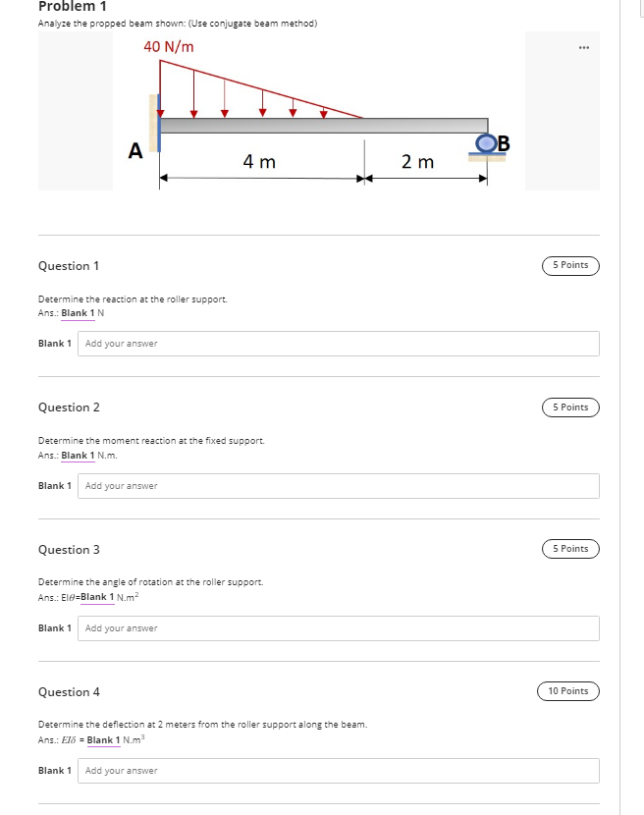Click the 5 Points badge for Question 2
This screenshot has width=644, height=815.
point(570,407)
